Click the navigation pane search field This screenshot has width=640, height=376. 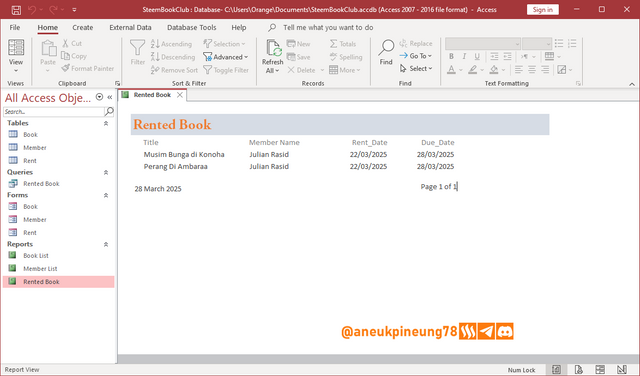click(x=54, y=111)
